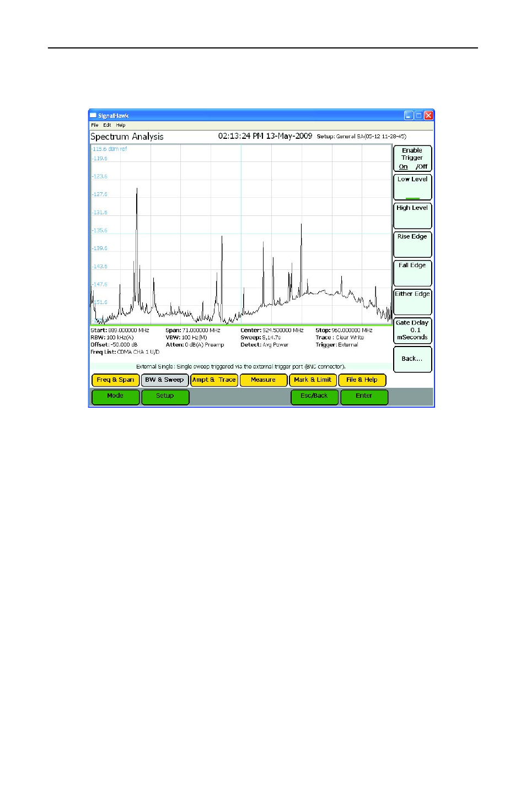526x812 pixels.
Task: Open the Ampt & Trace tab
Action: [214, 380]
